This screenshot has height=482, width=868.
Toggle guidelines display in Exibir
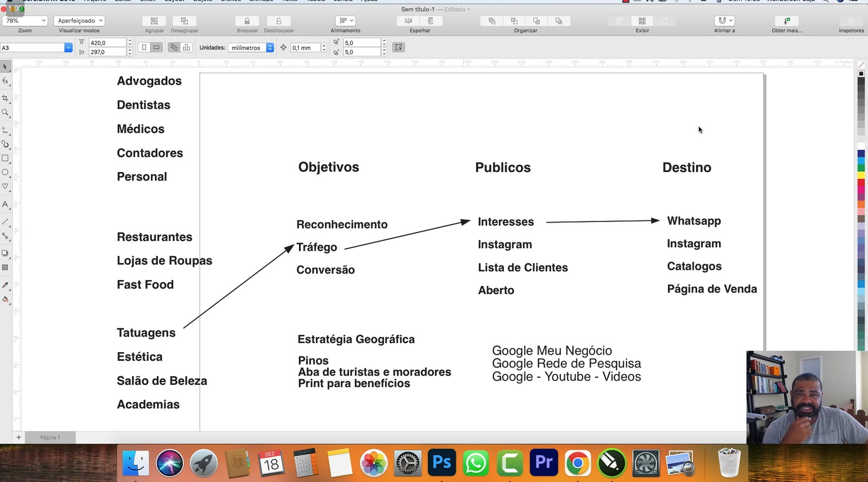point(665,21)
